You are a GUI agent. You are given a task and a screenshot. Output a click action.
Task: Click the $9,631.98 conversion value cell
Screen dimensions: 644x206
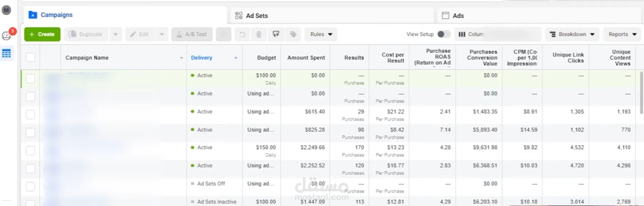pos(485,147)
